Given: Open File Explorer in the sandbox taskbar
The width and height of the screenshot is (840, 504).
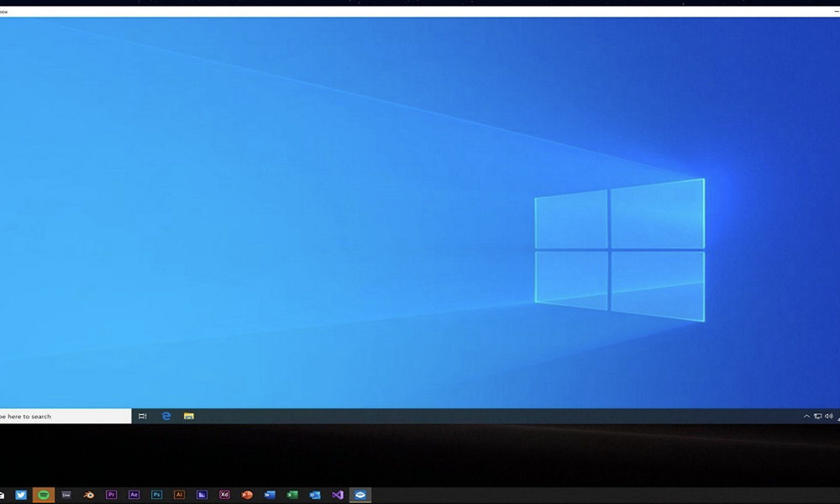Looking at the screenshot, I should (189, 416).
